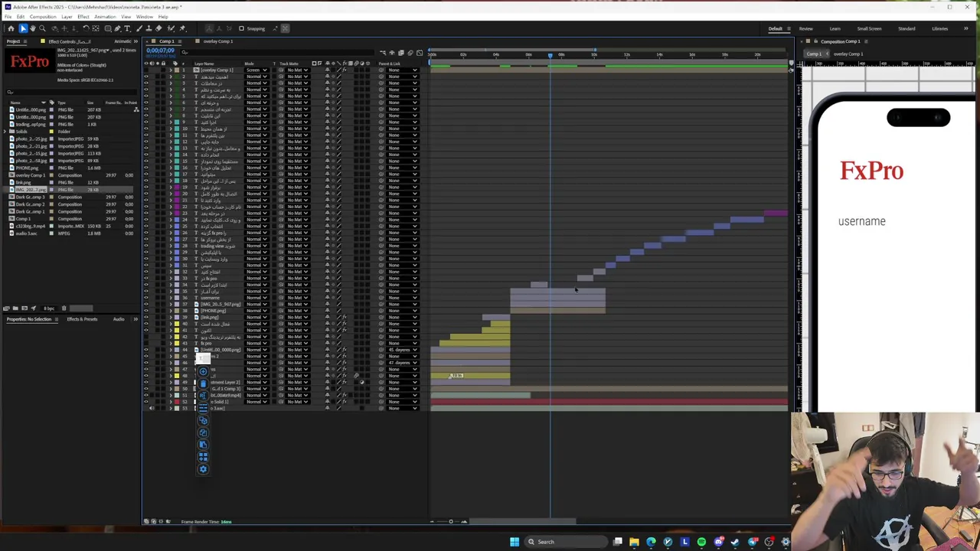Hide layer 9 using its eye icon
980x551 pixels.
pos(146,122)
